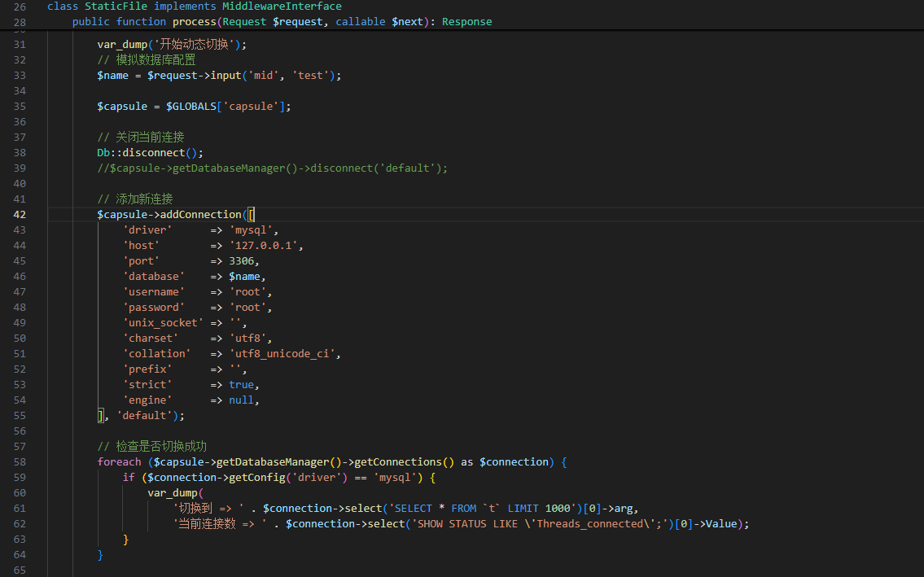The image size is (924, 577).
Task: Click the port value 3306
Action: pyautogui.click(x=242, y=261)
